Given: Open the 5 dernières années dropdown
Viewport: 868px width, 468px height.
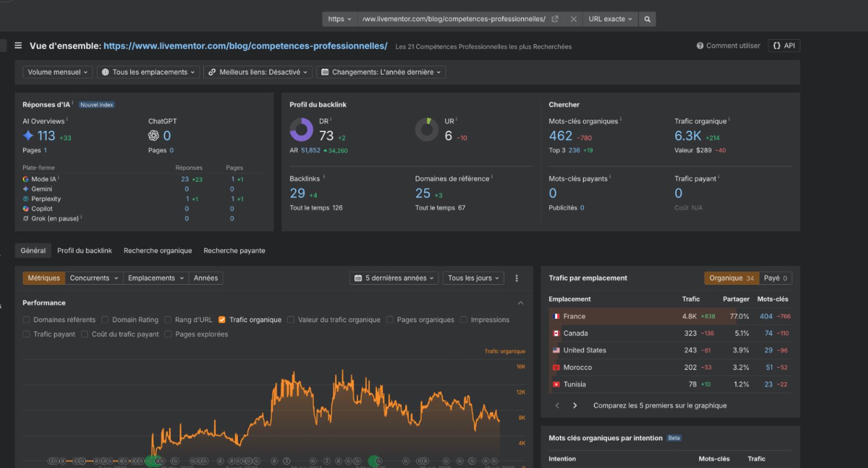Looking at the screenshot, I should pyautogui.click(x=394, y=278).
